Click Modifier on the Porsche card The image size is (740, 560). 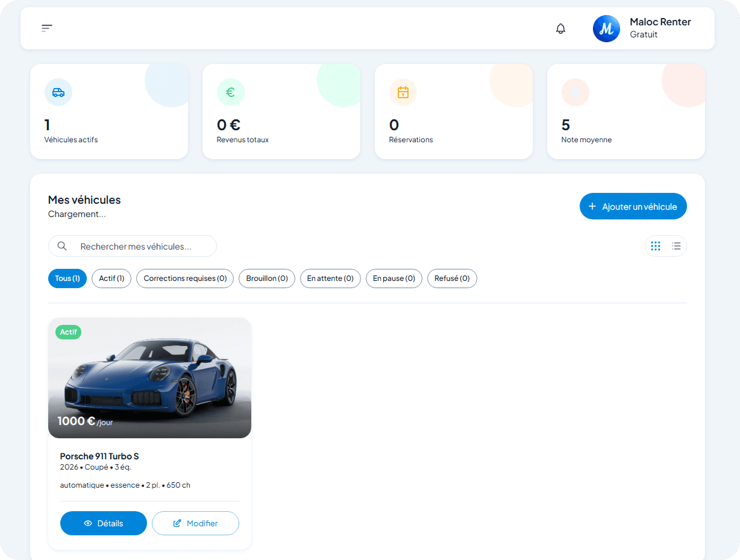click(195, 523)
